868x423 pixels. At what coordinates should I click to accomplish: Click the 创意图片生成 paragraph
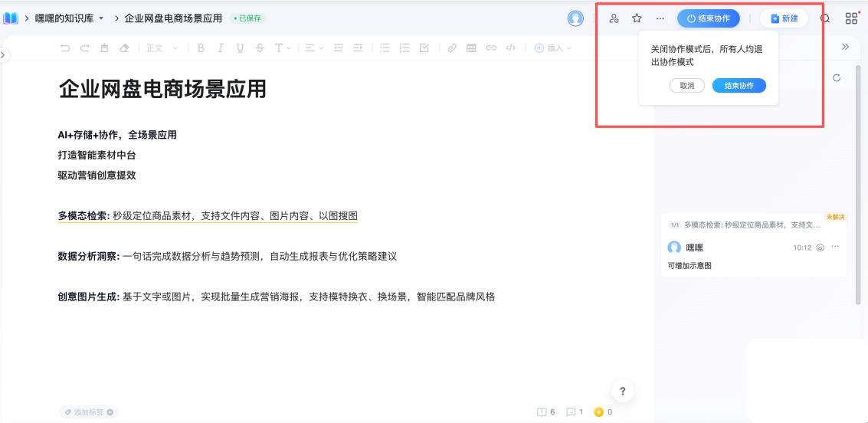[277, 297]
